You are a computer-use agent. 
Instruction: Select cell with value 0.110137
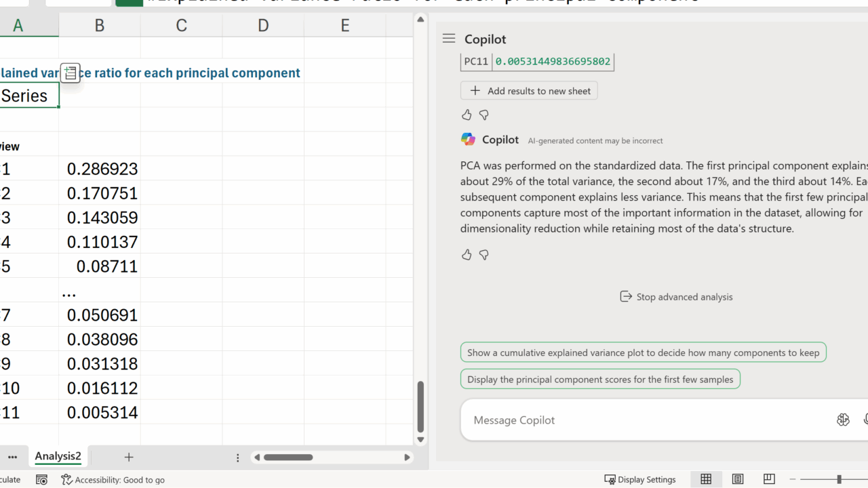[x=100, y=242]
